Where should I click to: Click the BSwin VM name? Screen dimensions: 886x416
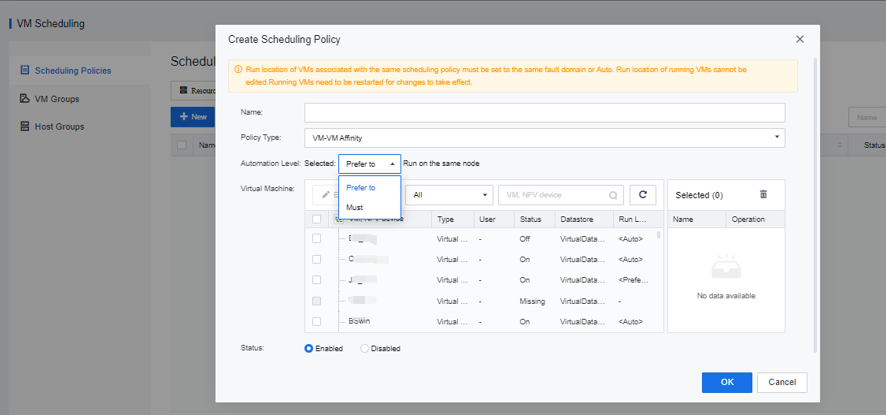pos(359,321)
